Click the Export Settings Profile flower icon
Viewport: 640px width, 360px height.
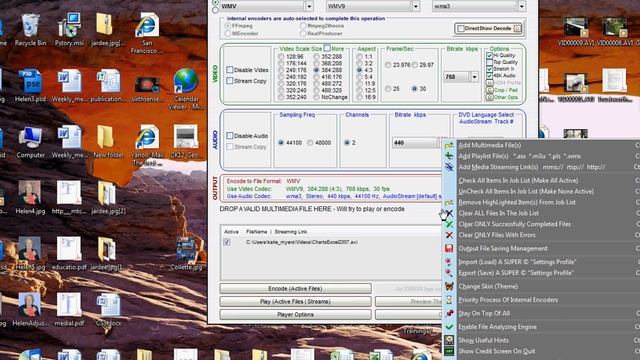pos(449,273)
